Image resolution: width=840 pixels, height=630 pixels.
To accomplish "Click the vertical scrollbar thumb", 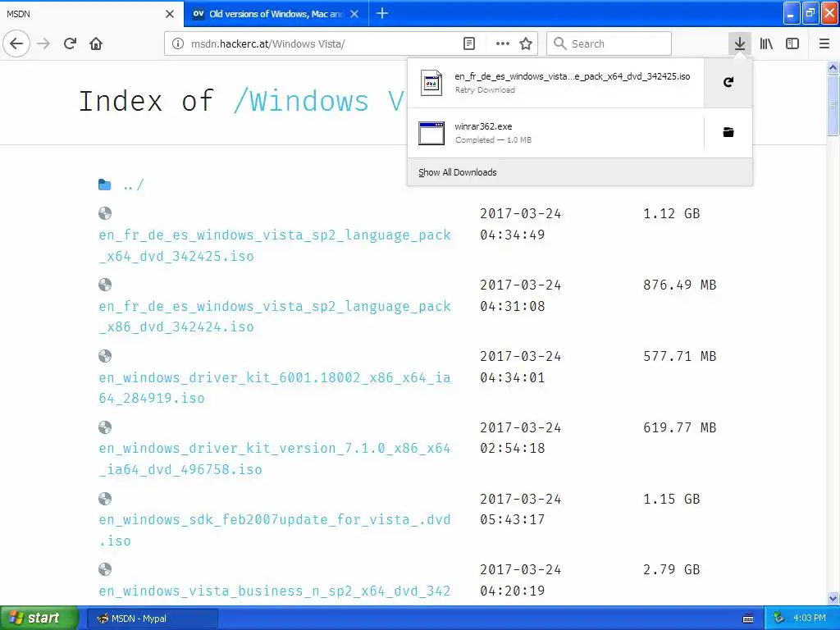I will click(x=833, y=105).
